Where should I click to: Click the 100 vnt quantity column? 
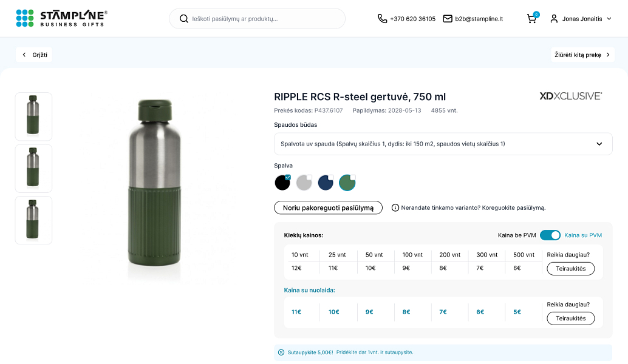412,255
